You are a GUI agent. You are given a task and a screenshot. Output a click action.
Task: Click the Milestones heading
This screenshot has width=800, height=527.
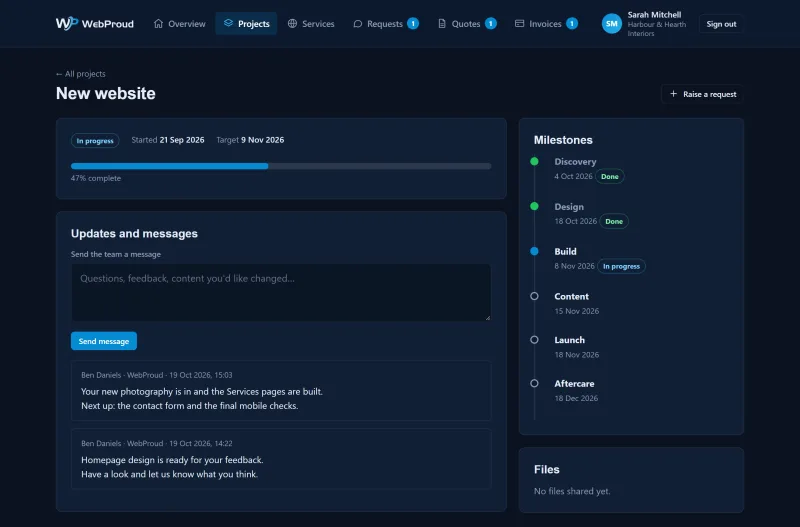563,140
